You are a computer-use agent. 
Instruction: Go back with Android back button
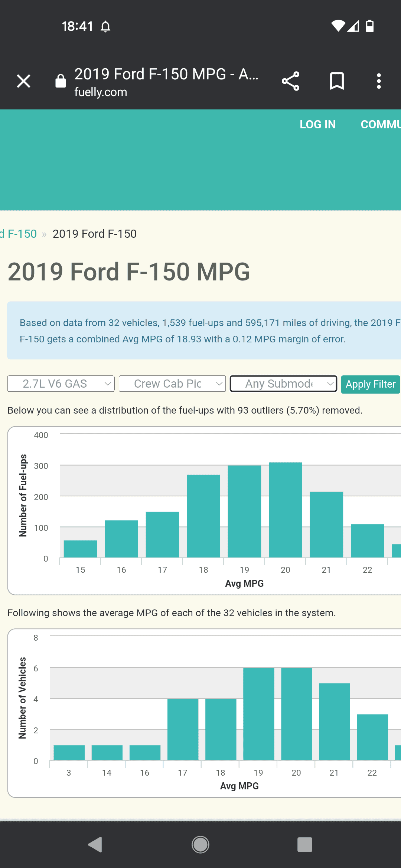[95, 845]
